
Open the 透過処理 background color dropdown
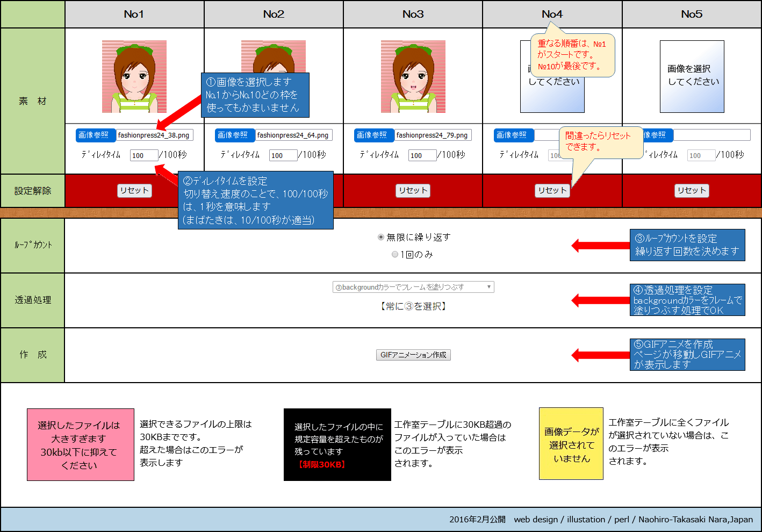click(x=413, y=287)
